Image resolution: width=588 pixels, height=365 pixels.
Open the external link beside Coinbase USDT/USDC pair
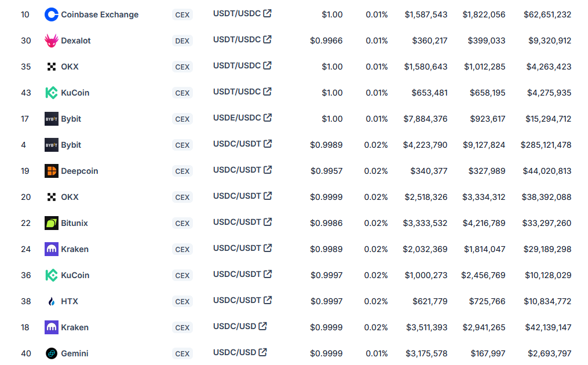point(266,13)
